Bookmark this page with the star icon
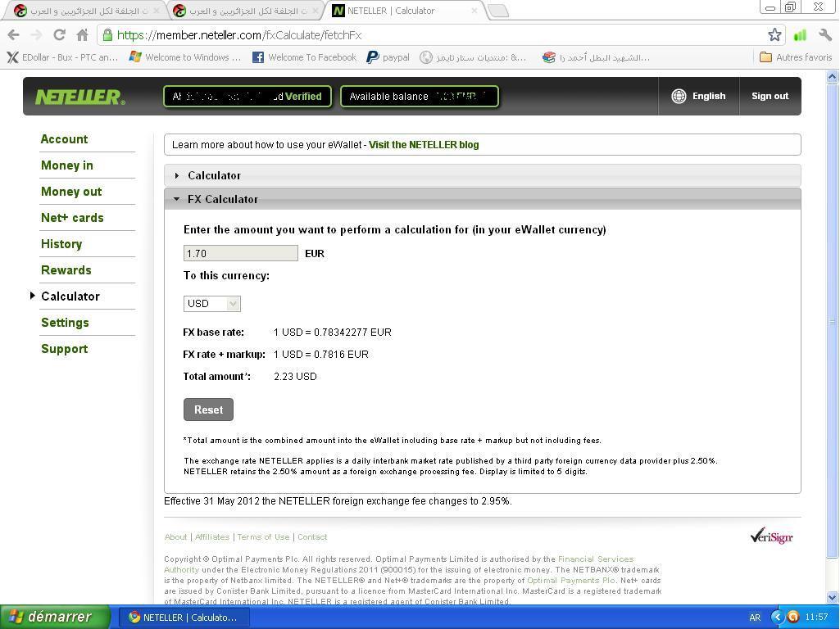Screen dimensions: 840x629 click(x=774, y=35)
